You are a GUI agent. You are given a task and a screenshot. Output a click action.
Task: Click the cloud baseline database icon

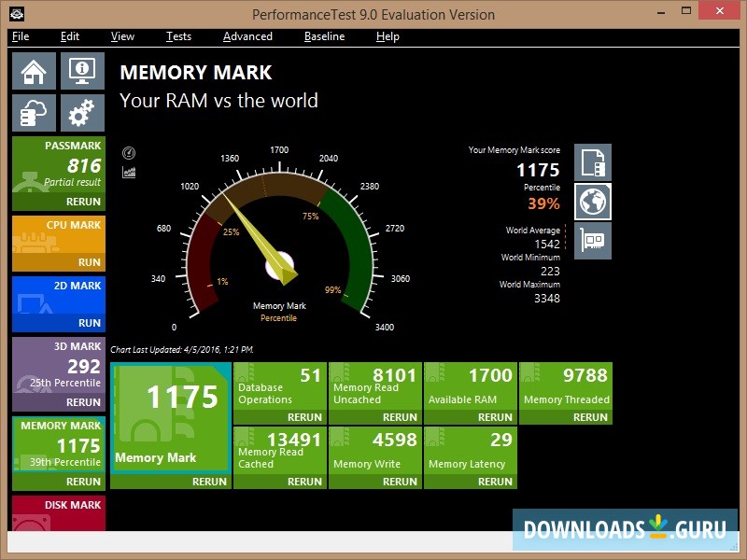34,113
